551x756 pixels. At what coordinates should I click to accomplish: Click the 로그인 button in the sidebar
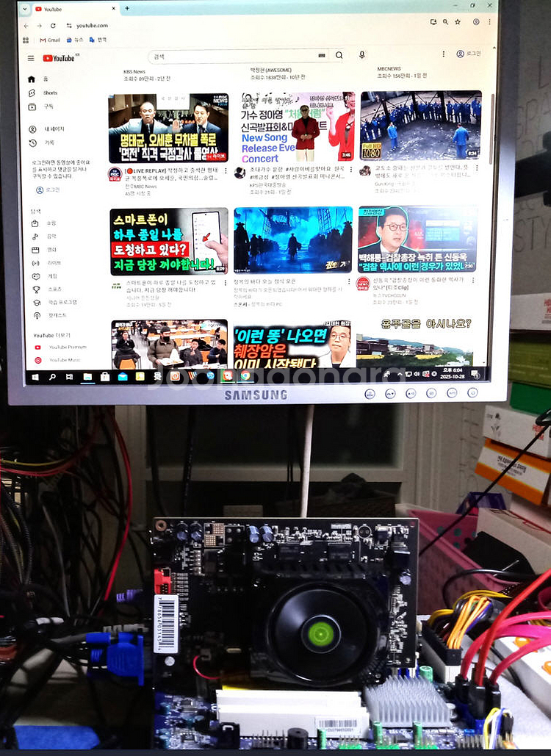(x=48, y=190)
